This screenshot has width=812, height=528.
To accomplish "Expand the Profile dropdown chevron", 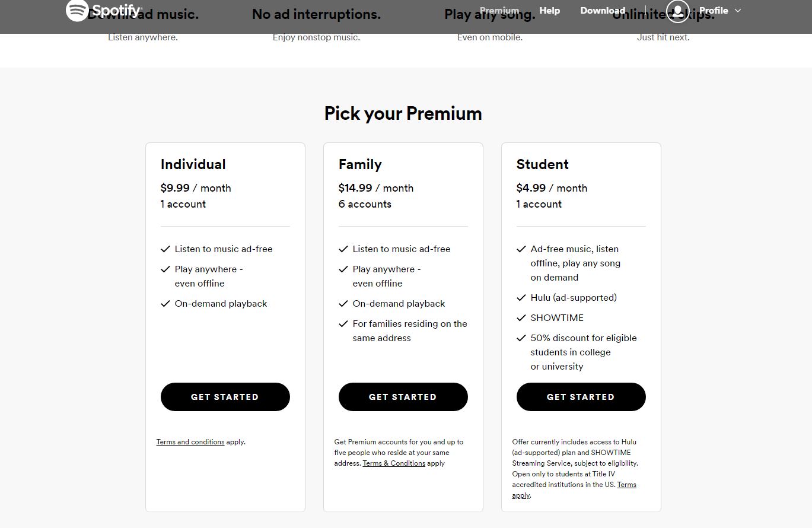I will click(738, 11).
